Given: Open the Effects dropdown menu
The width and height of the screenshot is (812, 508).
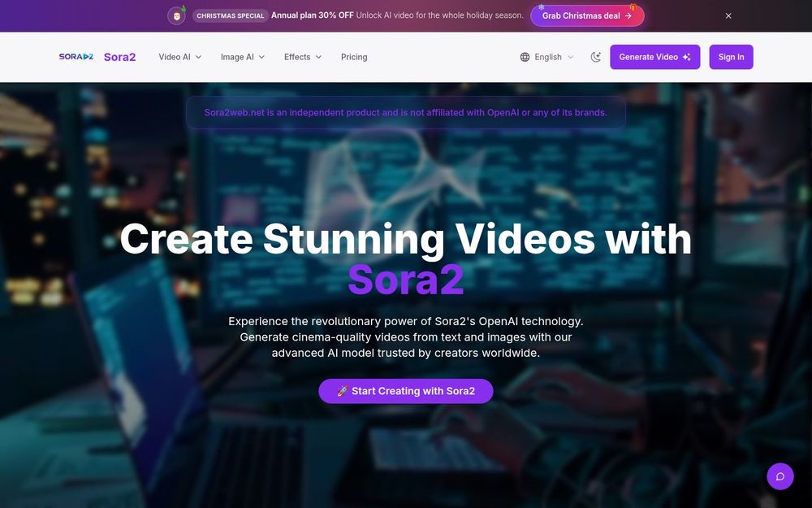Looking at the screenshot, I should point(302,57).
